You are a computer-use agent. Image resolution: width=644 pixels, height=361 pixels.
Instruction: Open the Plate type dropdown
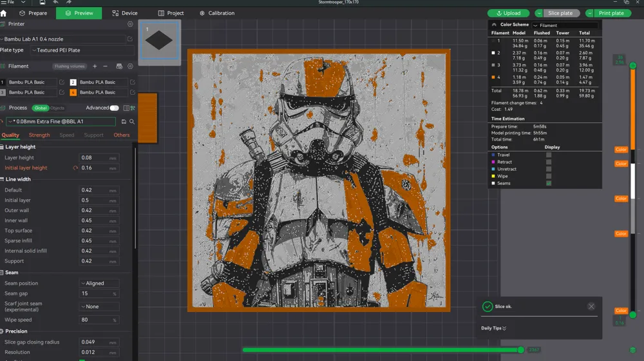pos(82,50)
